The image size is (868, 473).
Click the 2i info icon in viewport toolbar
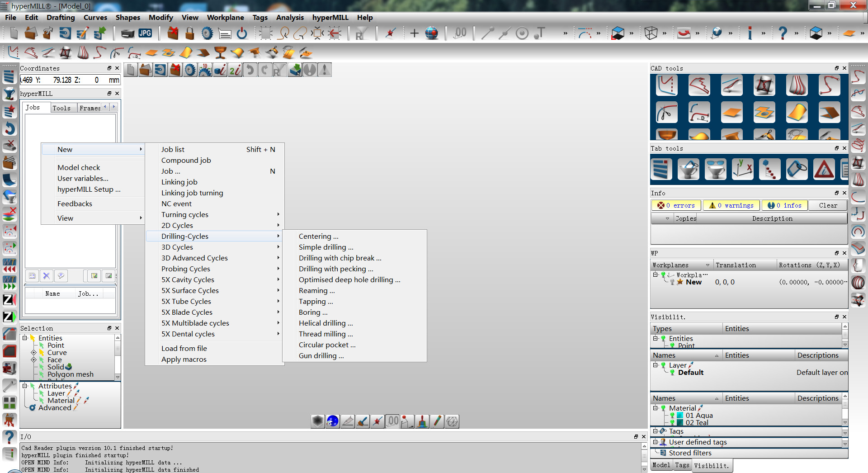235,70
